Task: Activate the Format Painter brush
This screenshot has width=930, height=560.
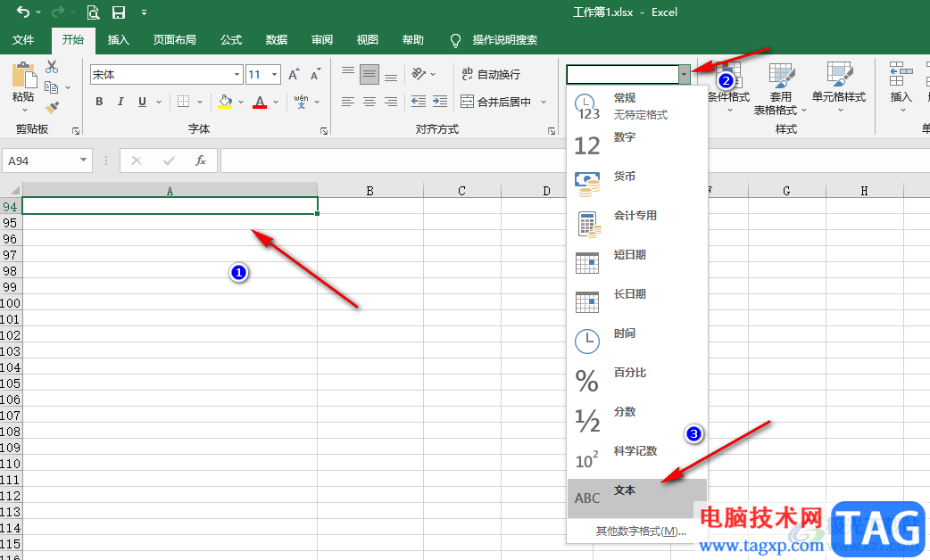Action: (52, 107)
